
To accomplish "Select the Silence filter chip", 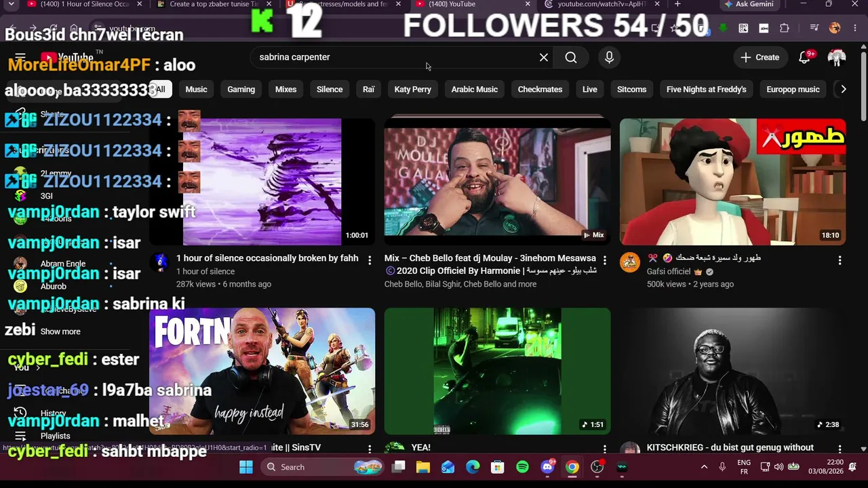I will (330, 89).
